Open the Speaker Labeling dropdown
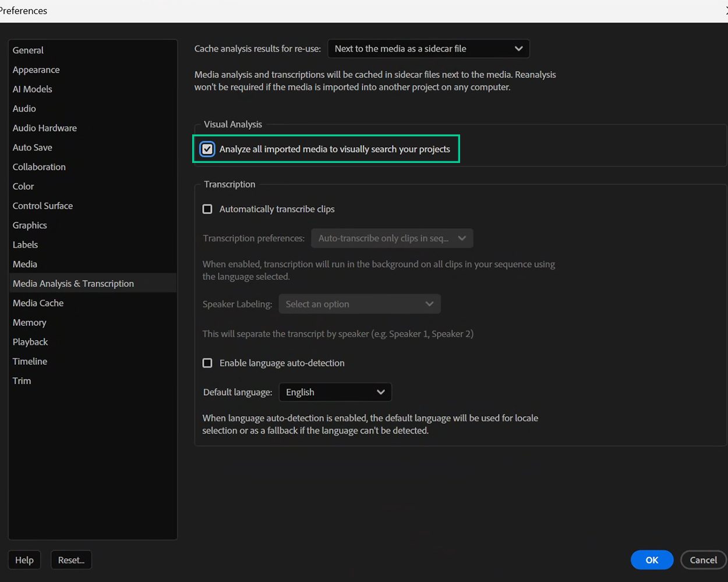The height and width of the screenshot is (582, 728). (359, 303)
